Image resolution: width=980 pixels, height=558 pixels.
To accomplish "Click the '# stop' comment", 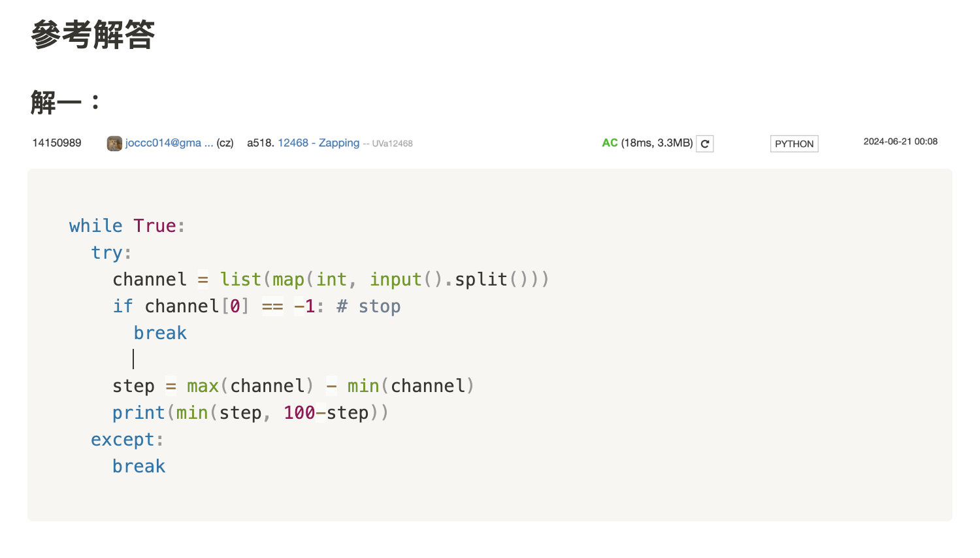I will 368,306.
